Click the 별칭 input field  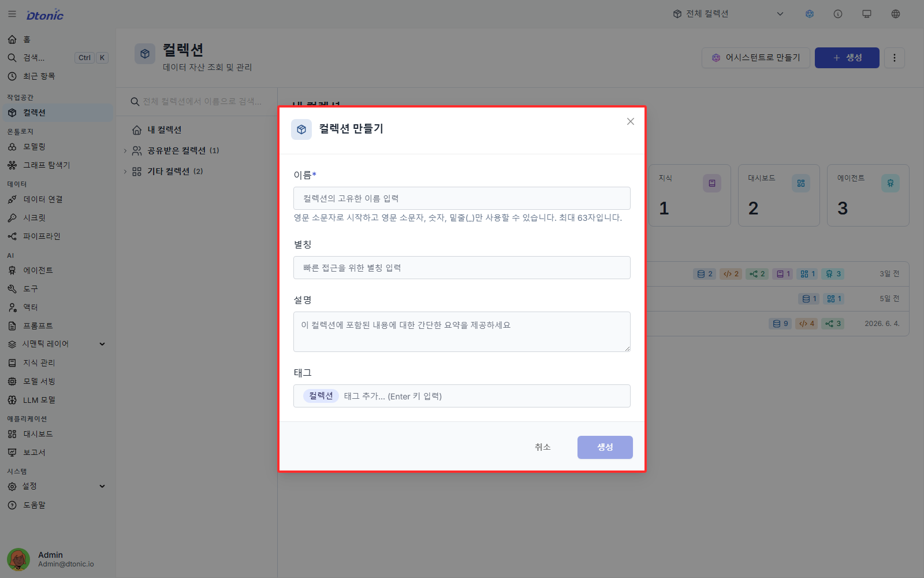[x=462, y=268]
